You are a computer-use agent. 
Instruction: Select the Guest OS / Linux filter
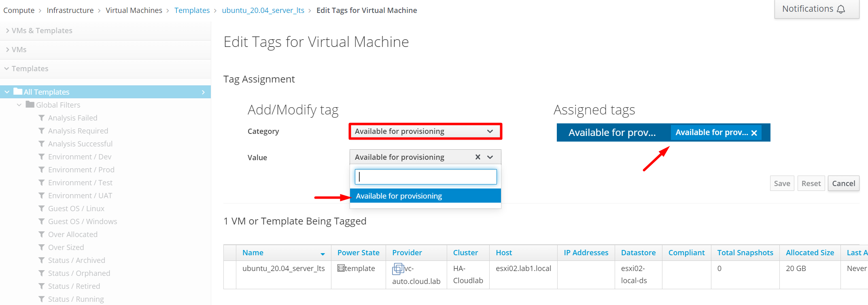click(x=76, y=208)
